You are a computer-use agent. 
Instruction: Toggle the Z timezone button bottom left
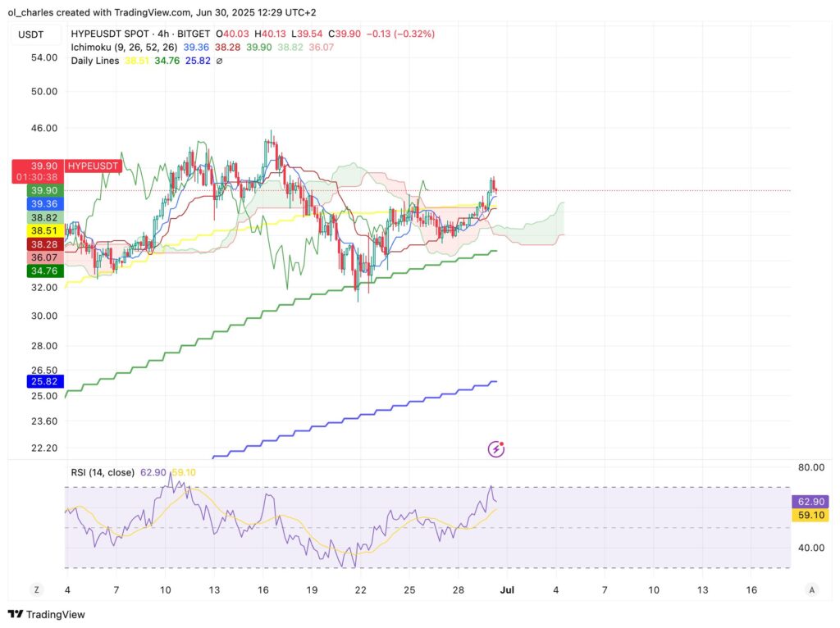(36, 589)
